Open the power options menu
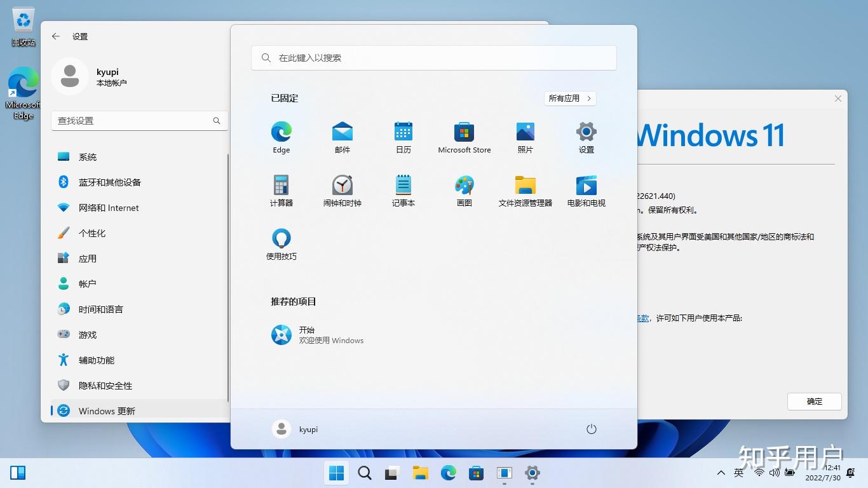This screenshot has height=488, width=868. (591, 429)
